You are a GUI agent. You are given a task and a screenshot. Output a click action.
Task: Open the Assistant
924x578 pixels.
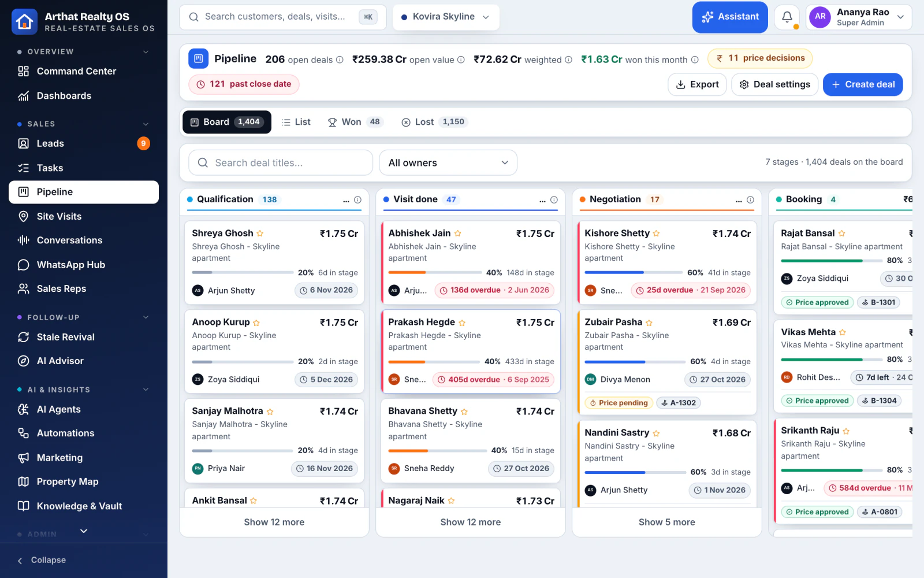[x=730, y=17]
